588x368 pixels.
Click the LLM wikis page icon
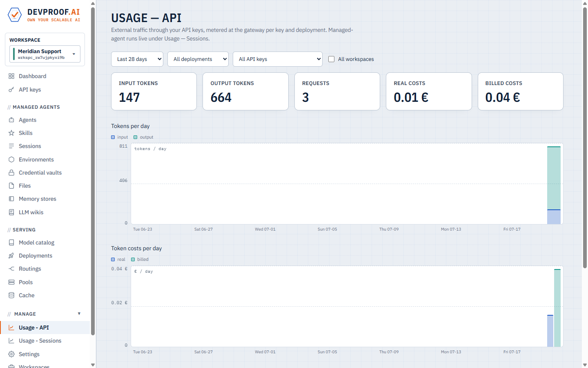pyautogui.click(x=11, y=212)
